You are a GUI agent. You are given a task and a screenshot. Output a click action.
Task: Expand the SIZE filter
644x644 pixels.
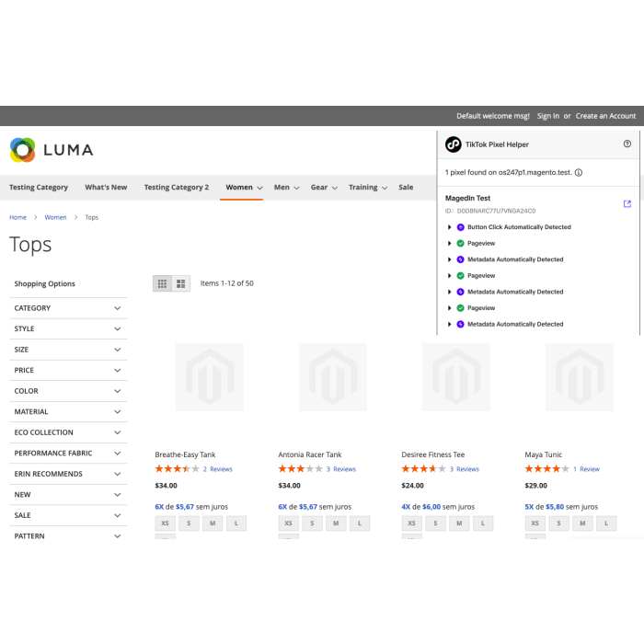pos(68,350)
